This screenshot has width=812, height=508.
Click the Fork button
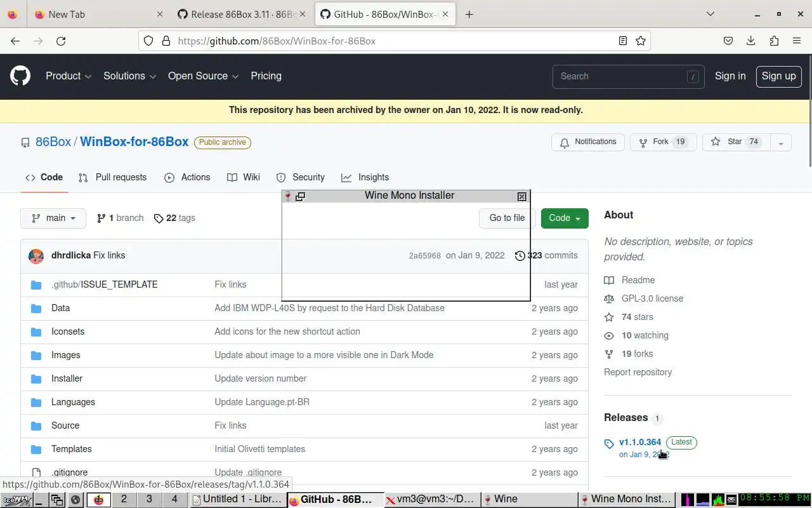(x=663, y=142)
